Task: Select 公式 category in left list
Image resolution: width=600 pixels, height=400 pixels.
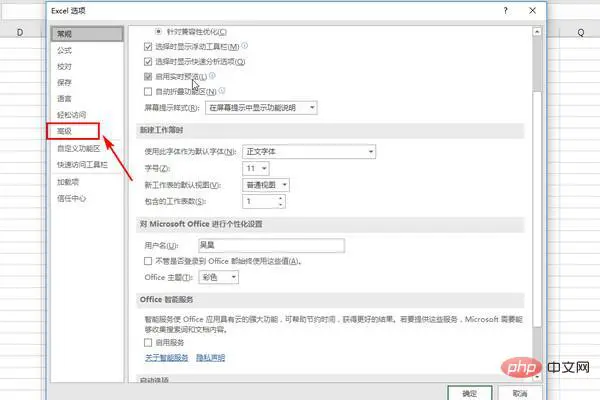Action: pyautogui.click(x=64, y=50)
